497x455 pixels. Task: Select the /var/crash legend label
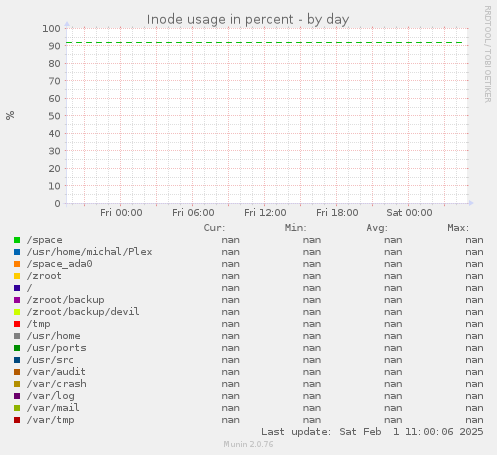point(56,384)
